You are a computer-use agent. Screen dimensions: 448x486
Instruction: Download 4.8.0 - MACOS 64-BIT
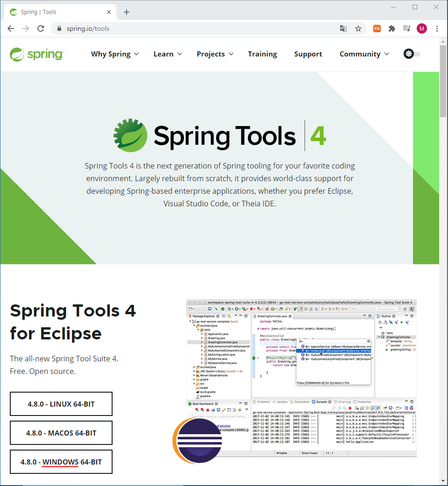pos(61,433)
